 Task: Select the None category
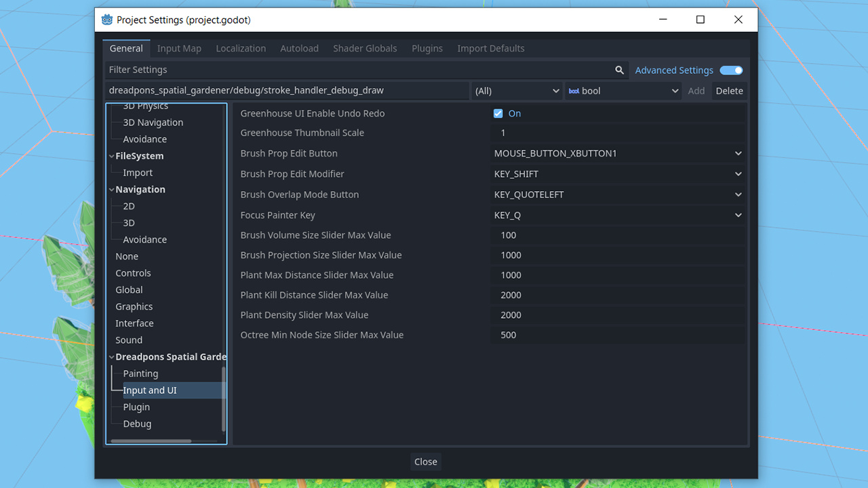pos(127,256)
